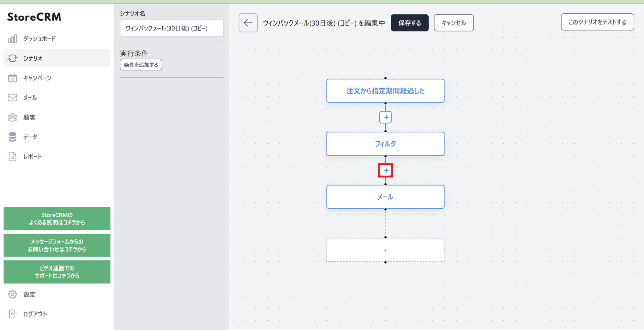
Task: Open シナリオ menu item
Action: (x=57, y=58)
